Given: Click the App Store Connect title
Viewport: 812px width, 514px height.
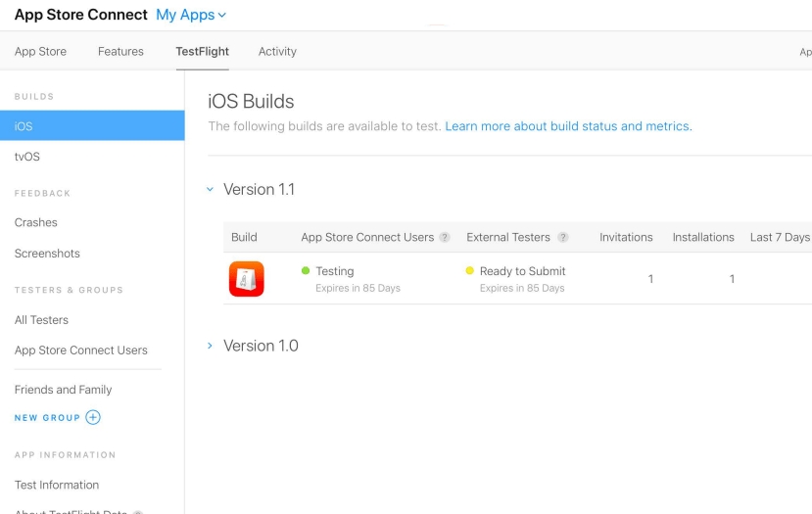Looking at the screenshot, I should tap(80, 15).
